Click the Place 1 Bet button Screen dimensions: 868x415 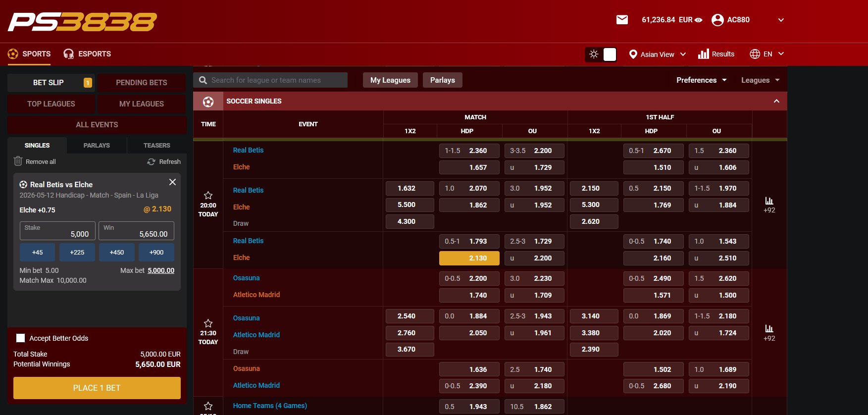point(97,388)
